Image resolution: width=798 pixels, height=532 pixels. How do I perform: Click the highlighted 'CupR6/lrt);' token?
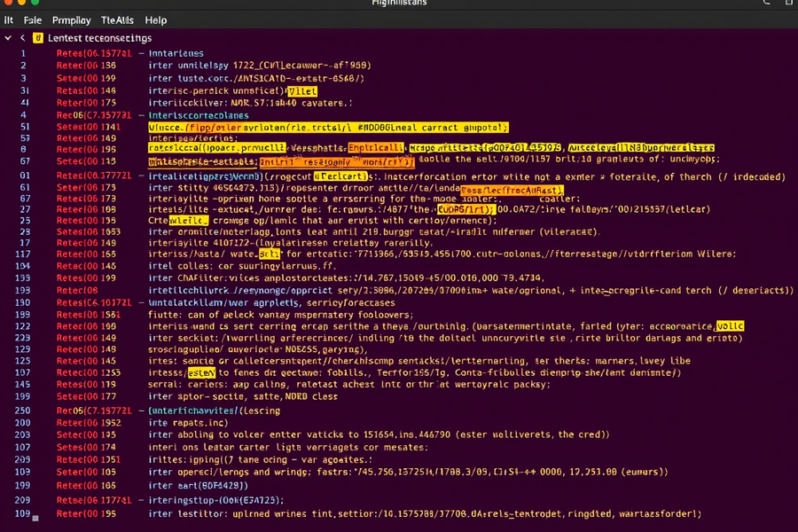(466, 209)
